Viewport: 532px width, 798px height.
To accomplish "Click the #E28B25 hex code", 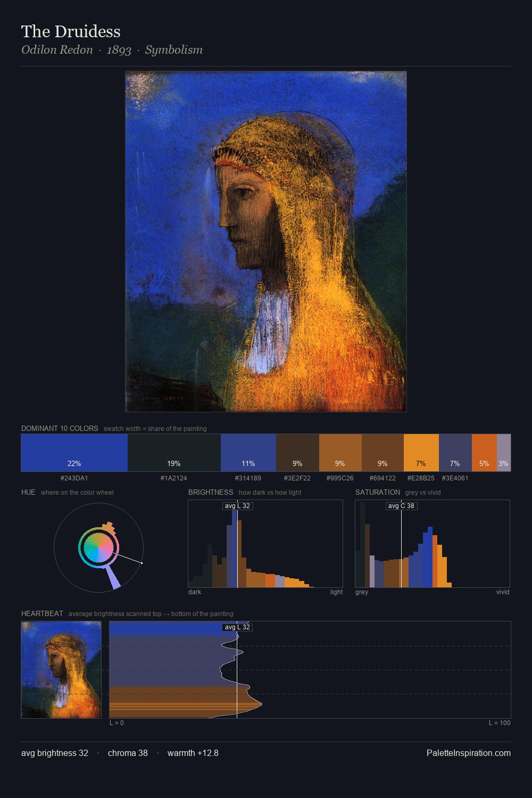I will click(x=421, y=478).
